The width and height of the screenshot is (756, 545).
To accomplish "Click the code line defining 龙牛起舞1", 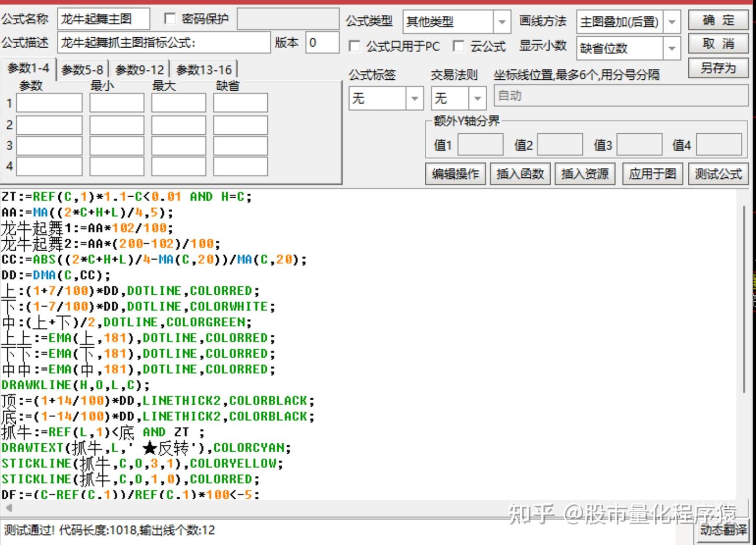I will click(87, 228).
